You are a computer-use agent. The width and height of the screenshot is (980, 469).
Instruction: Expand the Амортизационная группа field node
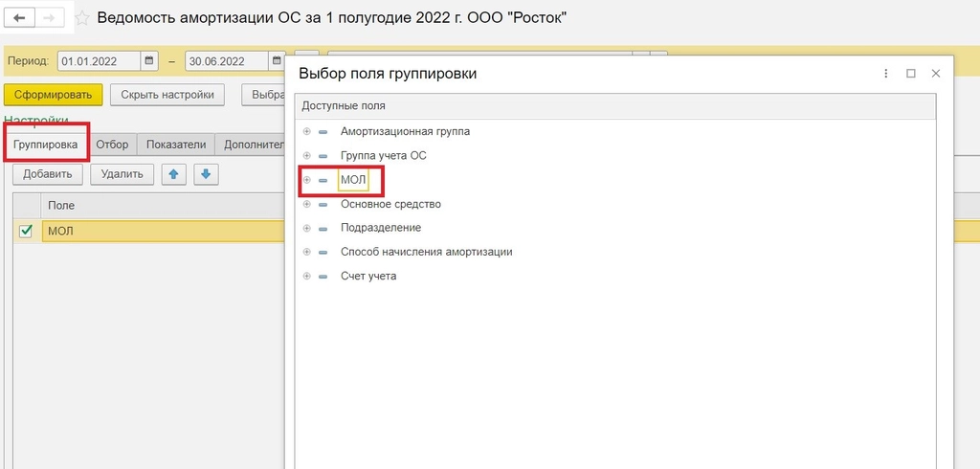(x=306, y=132)
